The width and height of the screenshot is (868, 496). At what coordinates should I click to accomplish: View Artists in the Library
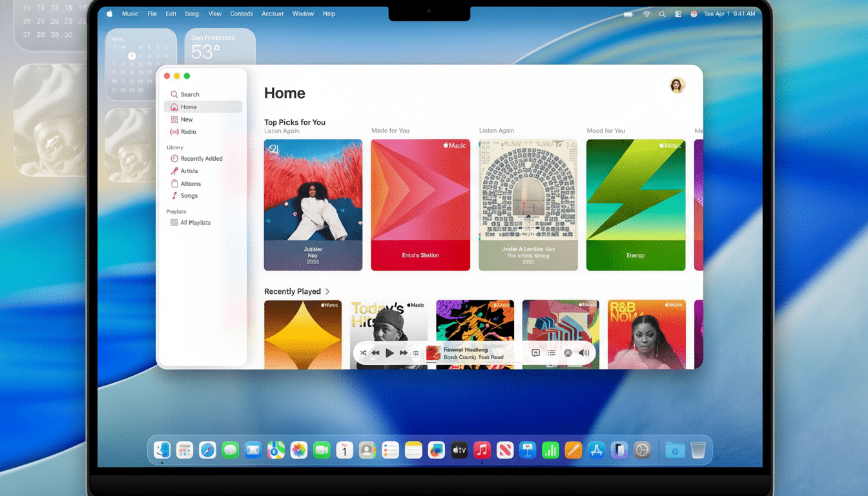tap(189, 170)
